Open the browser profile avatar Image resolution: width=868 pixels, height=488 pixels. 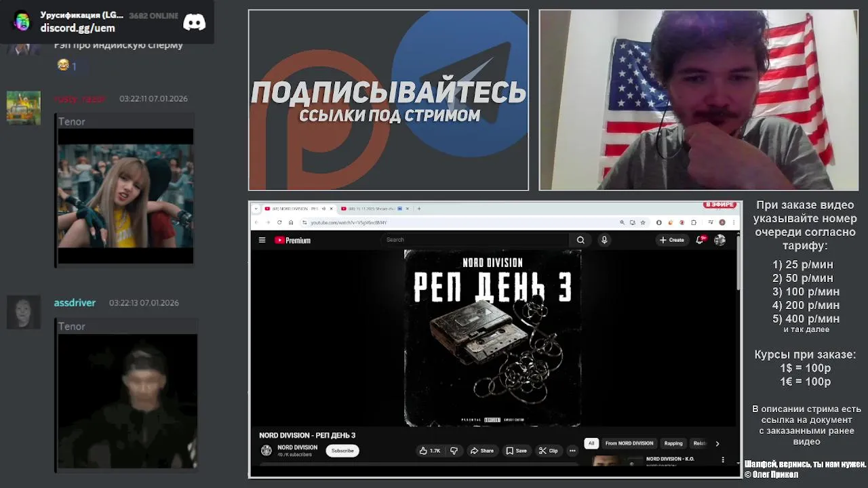tap(722, 222)
